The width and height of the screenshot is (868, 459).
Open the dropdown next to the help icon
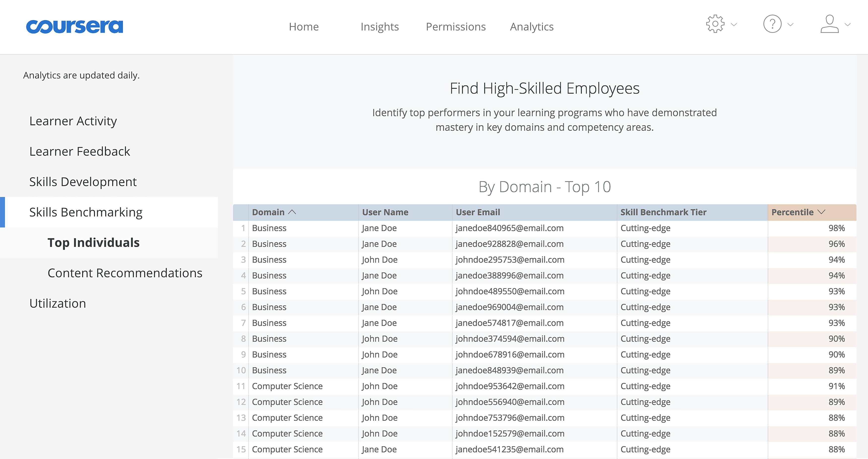(x=789, y=25)
